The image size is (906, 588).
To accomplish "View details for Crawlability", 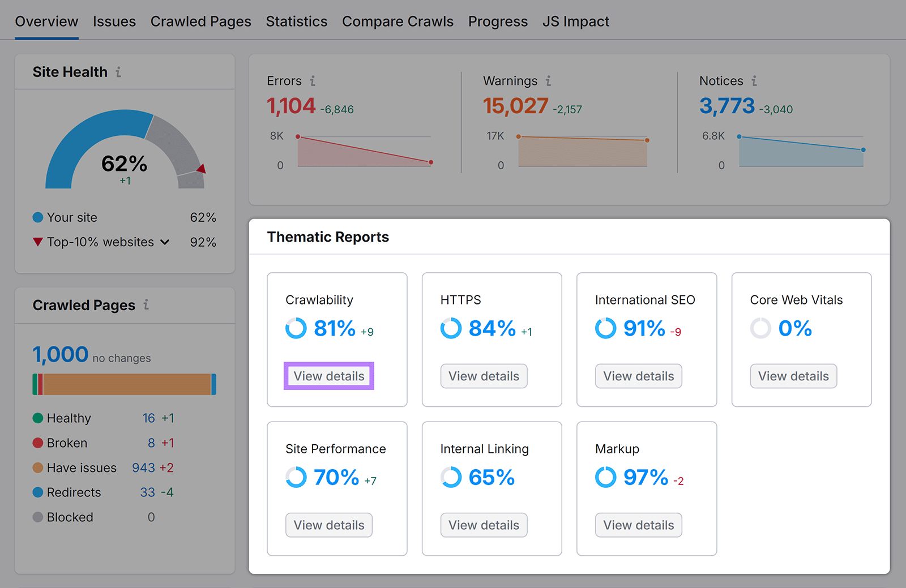I will tap(328, 376).
